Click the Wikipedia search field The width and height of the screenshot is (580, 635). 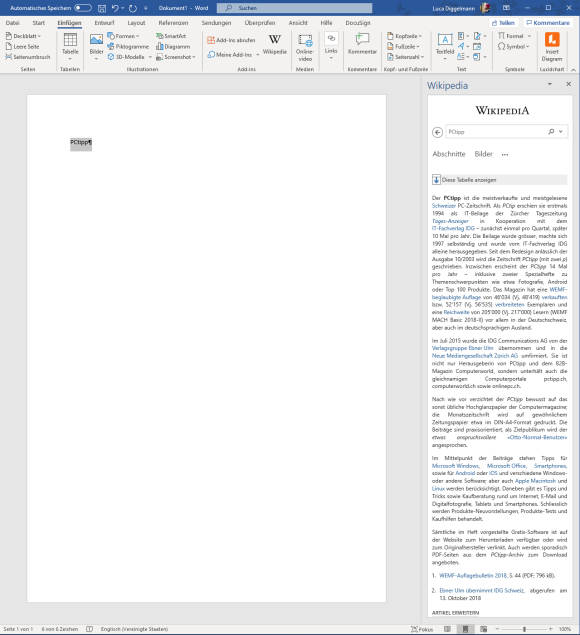click(496, 132)
